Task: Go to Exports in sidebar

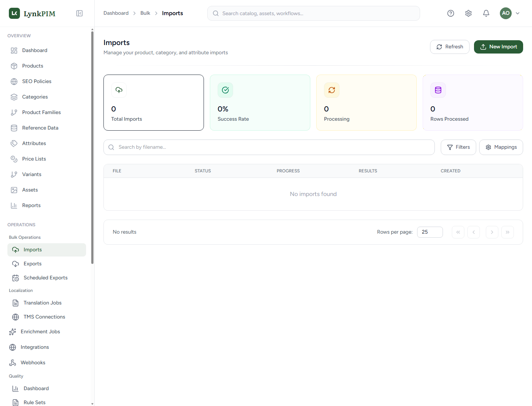Action: 47,264
